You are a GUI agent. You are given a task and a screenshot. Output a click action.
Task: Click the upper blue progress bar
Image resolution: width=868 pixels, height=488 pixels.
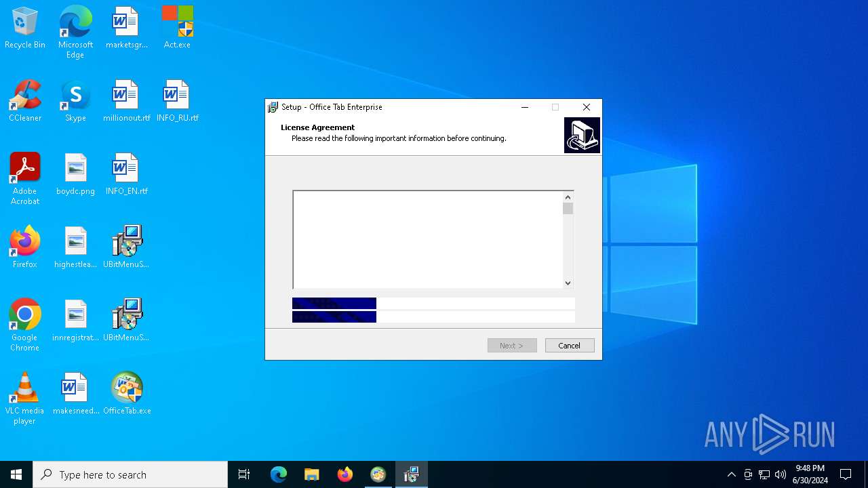(x=334, y=304)
